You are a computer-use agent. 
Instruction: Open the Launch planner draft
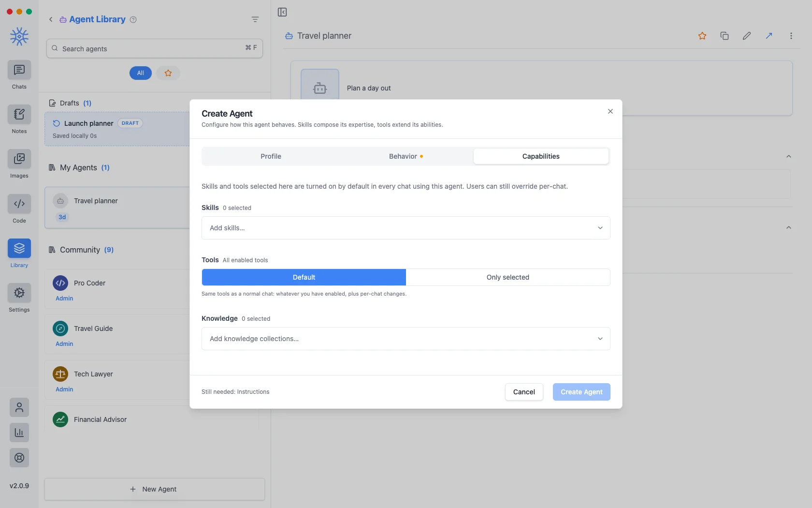coord(117,129)
